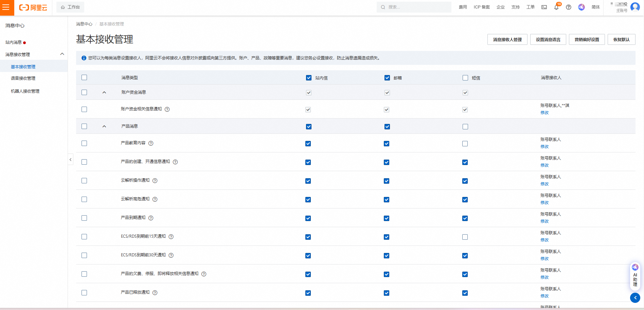This screenshot has width=644, height=310.
Task: Click the home icon in 工作台 button
Action: 63,7
